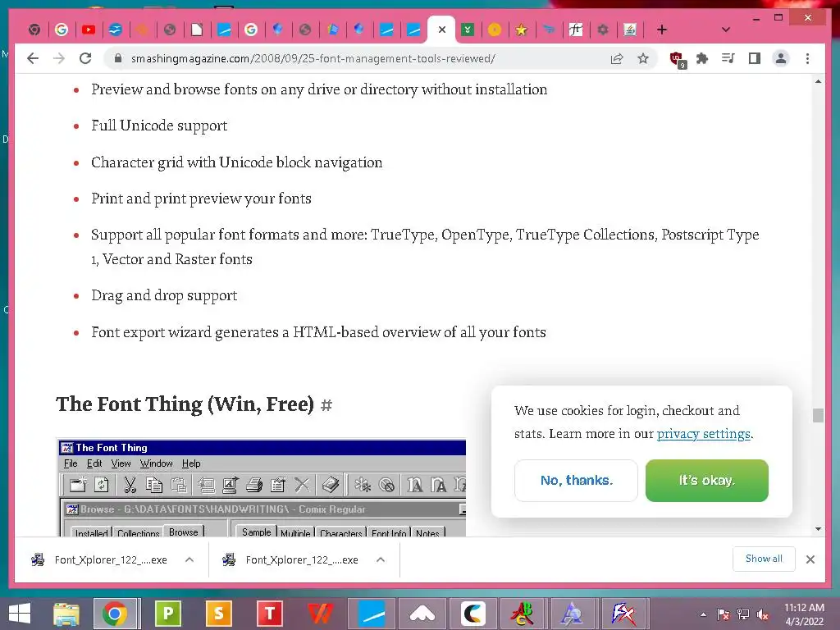Toggle the Chrome side panel
Viewport: 840px width, 630px height.
click(x=755, y=58)
